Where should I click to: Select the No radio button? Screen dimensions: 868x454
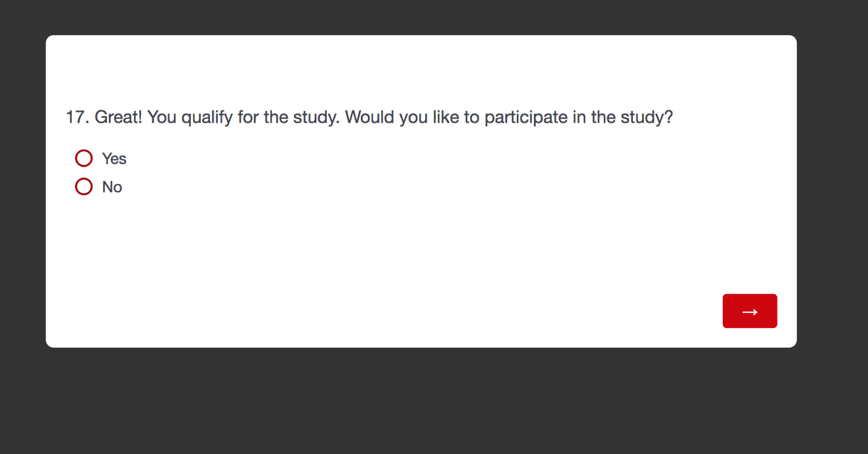click(84, 187)
